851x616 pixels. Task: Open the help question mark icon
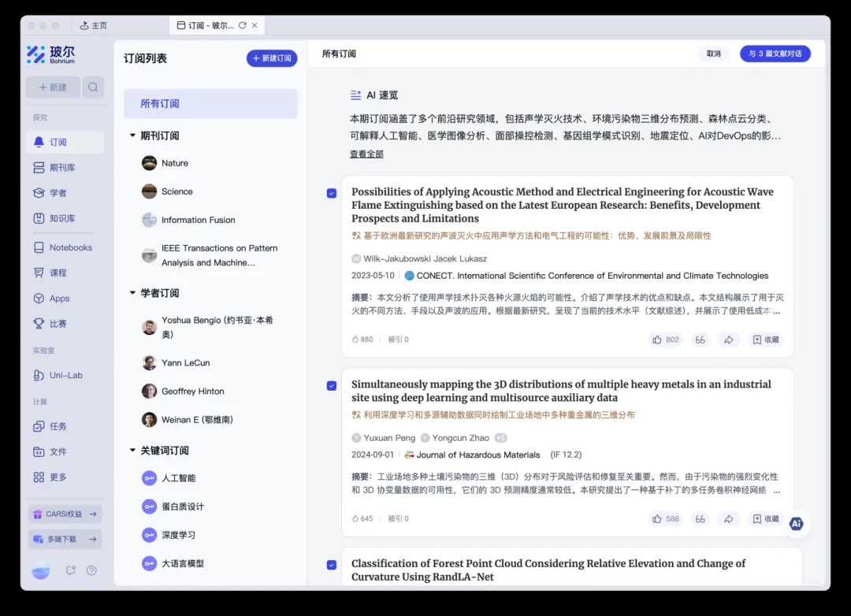tap(91, 570)
